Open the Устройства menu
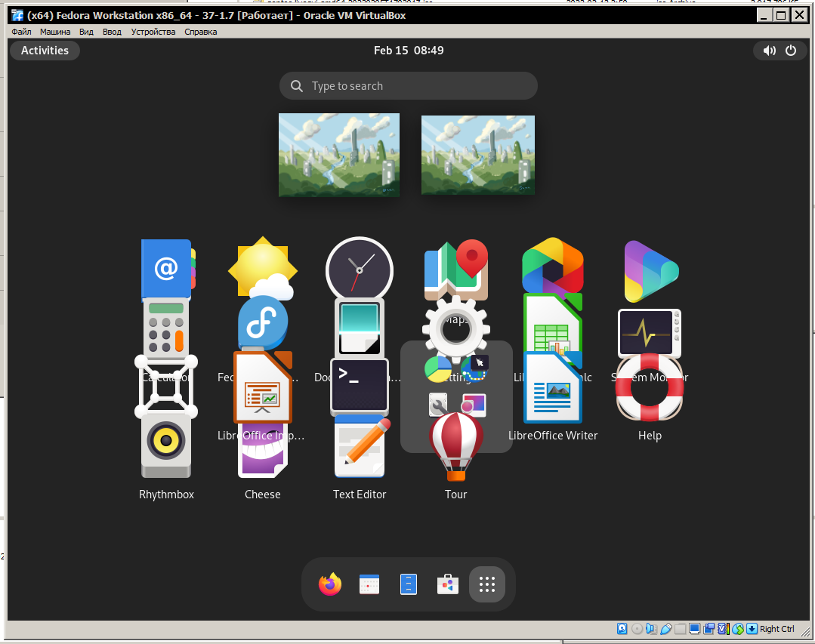Image resolution: width=815 pixels, height=644 pixels. [x=153, y=32]
